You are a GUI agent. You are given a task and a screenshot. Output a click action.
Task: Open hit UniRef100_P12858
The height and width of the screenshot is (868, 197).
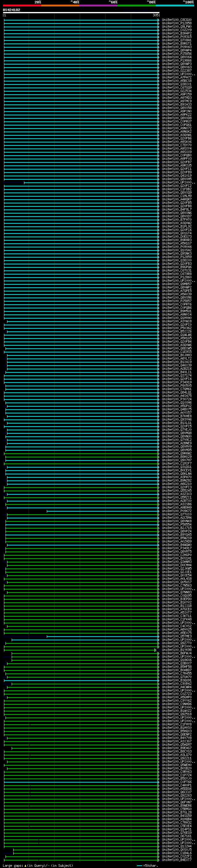(x=177, y=23)
